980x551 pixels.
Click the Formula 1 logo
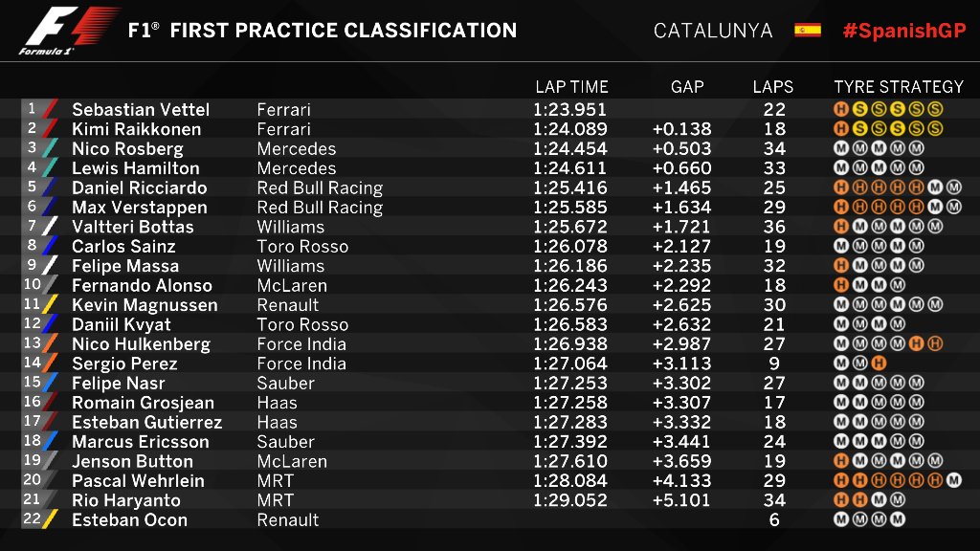69,30
